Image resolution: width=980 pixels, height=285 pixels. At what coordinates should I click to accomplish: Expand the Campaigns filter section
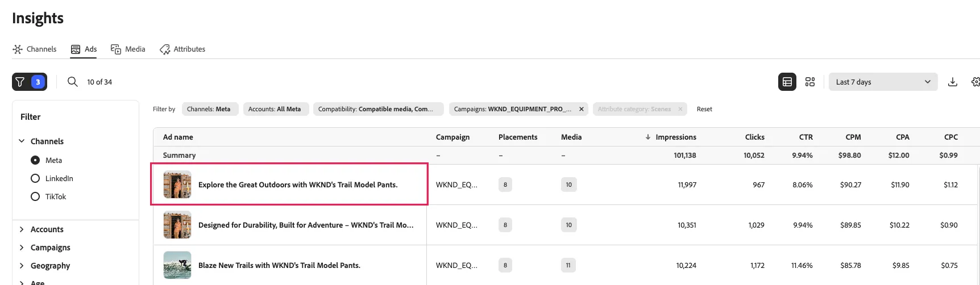coord(22,248)
